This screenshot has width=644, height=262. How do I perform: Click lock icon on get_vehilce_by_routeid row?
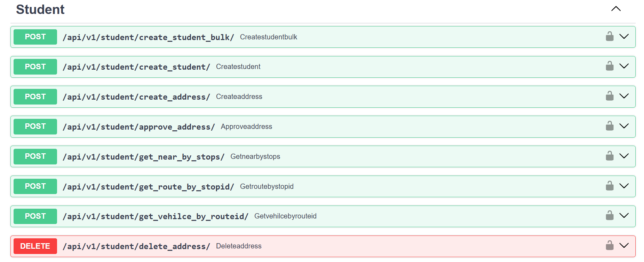[x=610, y=216]
